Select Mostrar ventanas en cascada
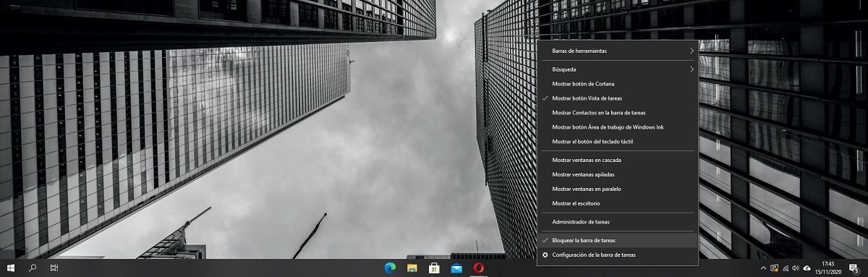 [x=618, y=160]
